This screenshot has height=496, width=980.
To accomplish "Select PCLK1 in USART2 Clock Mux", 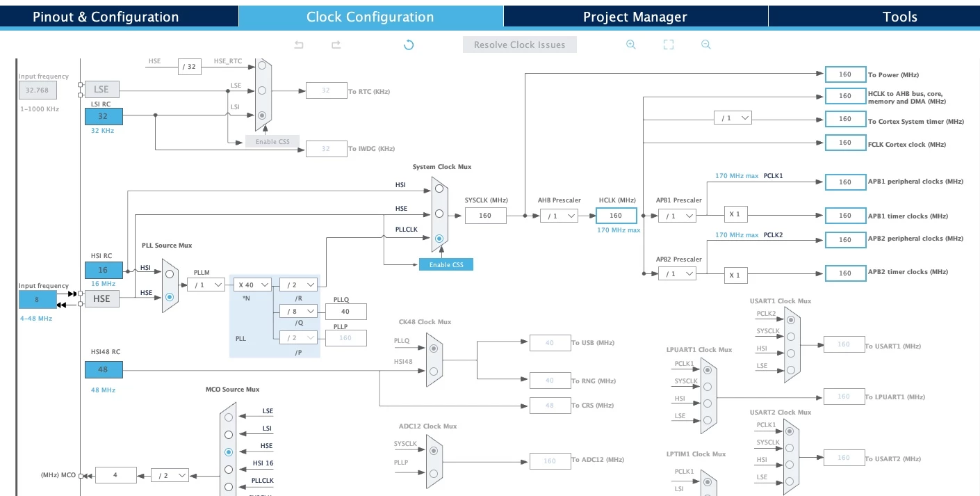I will click(790, 431).
